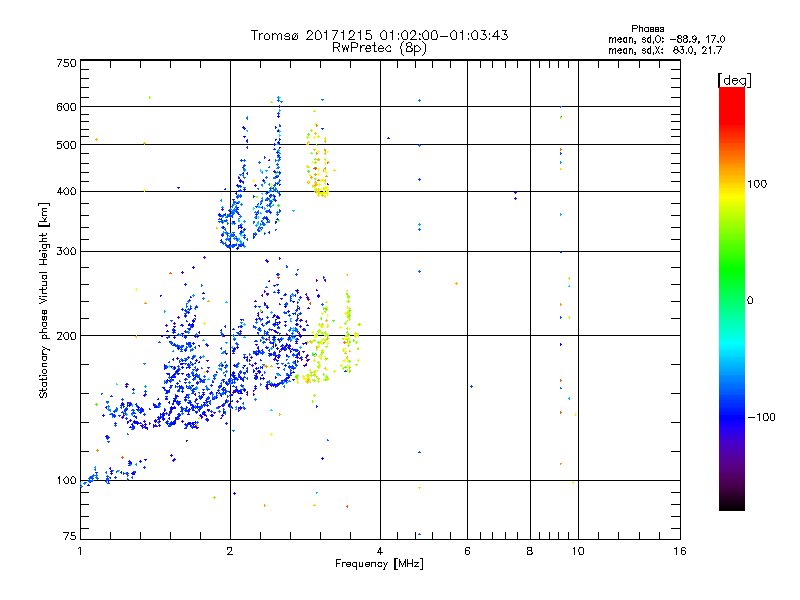This screenshot has height=600, width=800.
Task: Click the x-axis label '2'
Action: pyautogui.click(x=230, y=551)
